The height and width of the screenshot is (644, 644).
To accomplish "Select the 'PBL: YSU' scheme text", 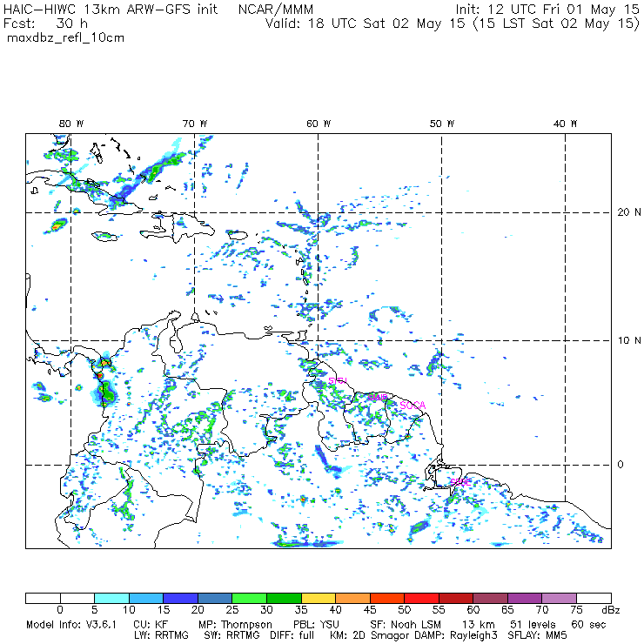I will tap(316, 625).
